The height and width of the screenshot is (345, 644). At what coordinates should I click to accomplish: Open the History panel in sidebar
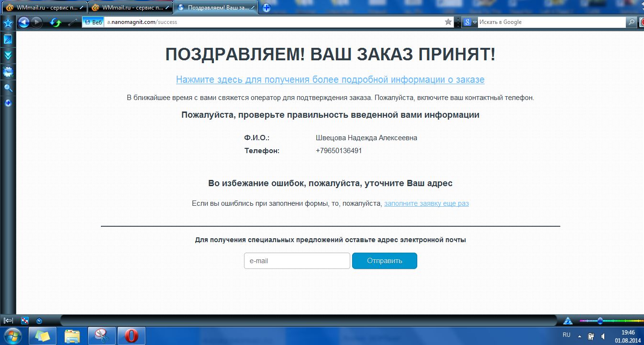(x=8, y=72)
